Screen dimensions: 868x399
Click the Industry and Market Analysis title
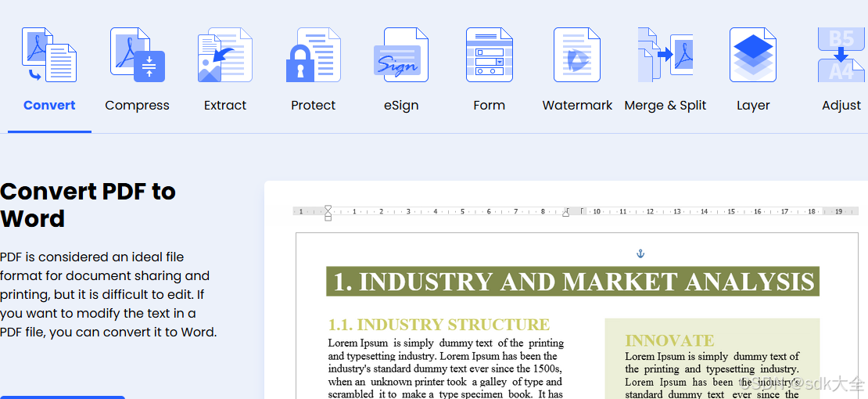(x=573, y=282)
